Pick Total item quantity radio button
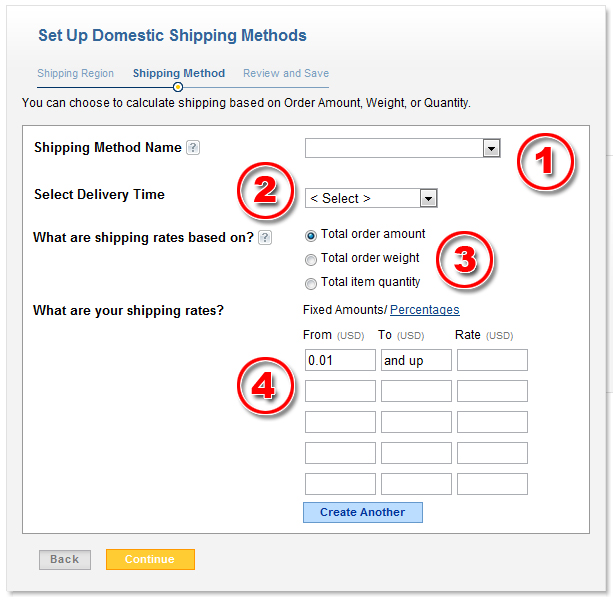This screenshot has width=613, height=600. [311, 283]
